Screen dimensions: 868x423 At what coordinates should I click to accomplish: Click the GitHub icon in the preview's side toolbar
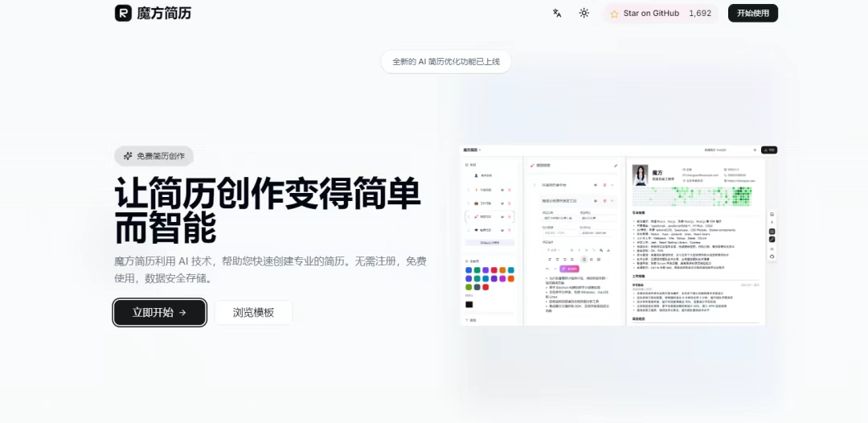(772, 257)
